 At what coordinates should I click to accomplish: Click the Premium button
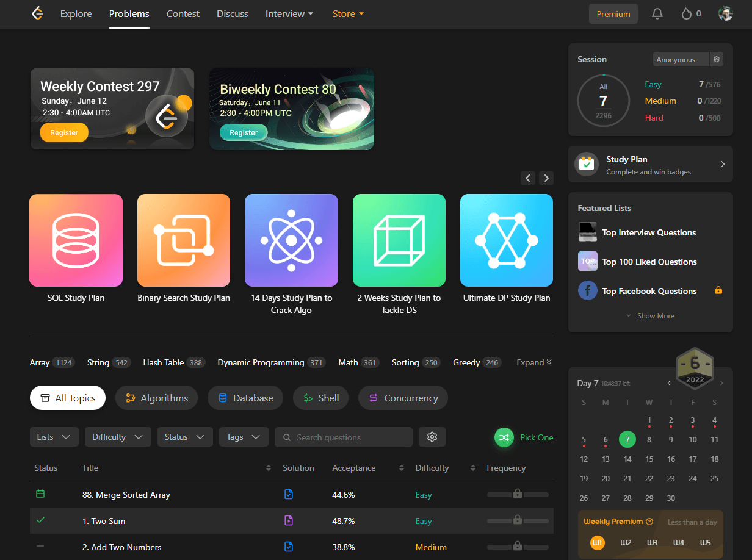coord(613,13)
